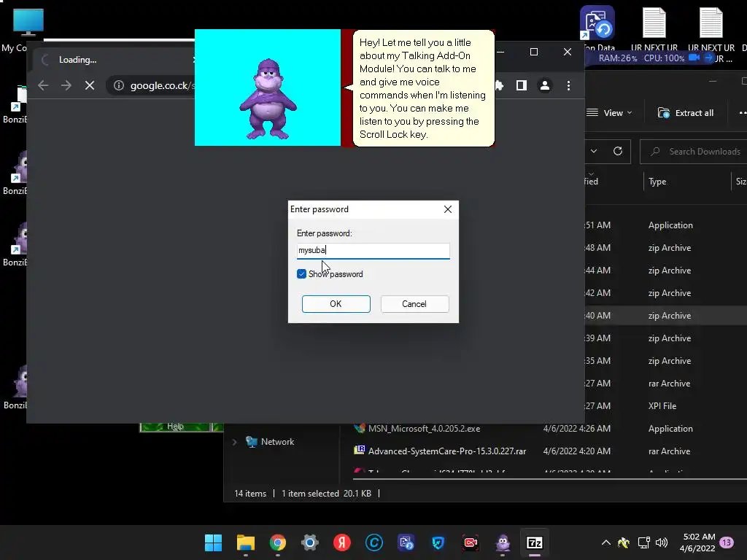The width and height of the screenshot is (747, 560).
Task: Open first UR NEXT UR desktop file
Action: pyautogui.click(x=654, y=28)
